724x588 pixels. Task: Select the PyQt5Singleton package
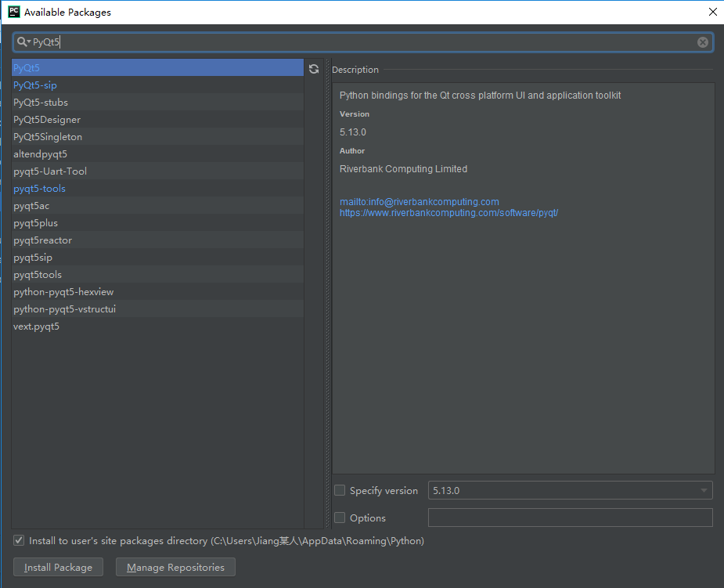point(157,137)
